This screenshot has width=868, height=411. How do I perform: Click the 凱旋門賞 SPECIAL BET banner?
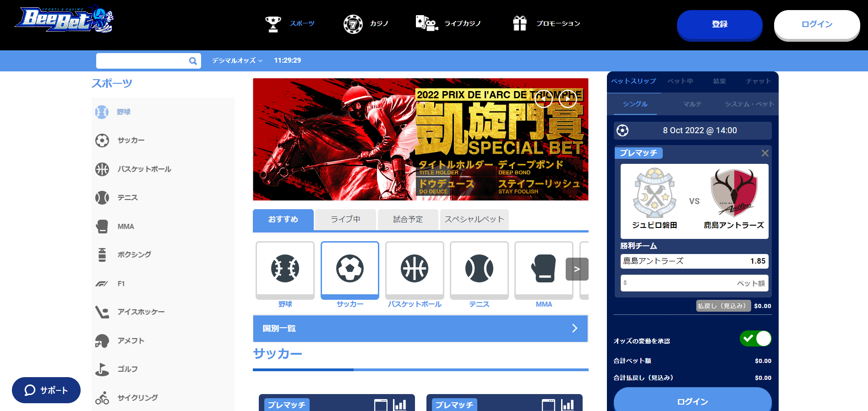pyautogui.click(x=420, y=139)
